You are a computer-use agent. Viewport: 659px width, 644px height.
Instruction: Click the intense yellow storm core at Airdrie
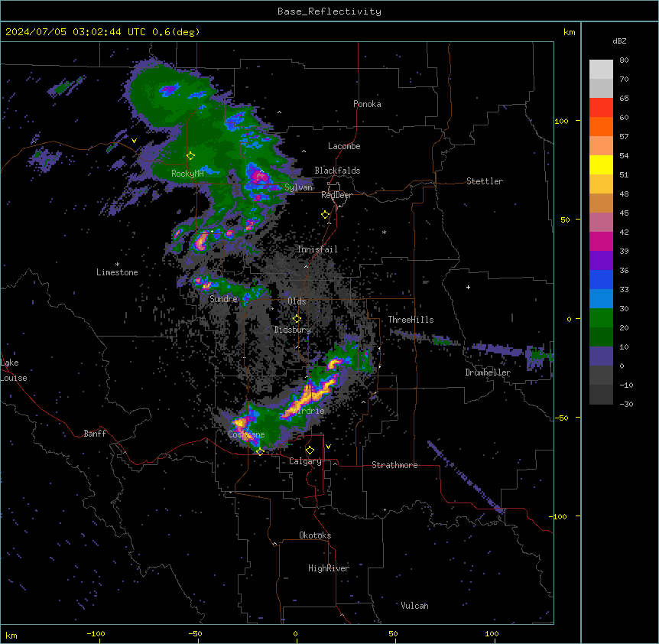coord(310,395)
